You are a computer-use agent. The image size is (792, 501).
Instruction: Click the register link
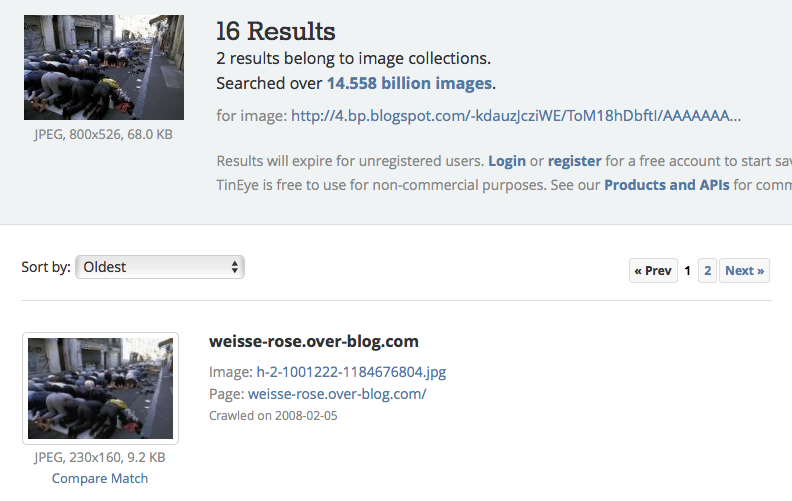[574, 161]
